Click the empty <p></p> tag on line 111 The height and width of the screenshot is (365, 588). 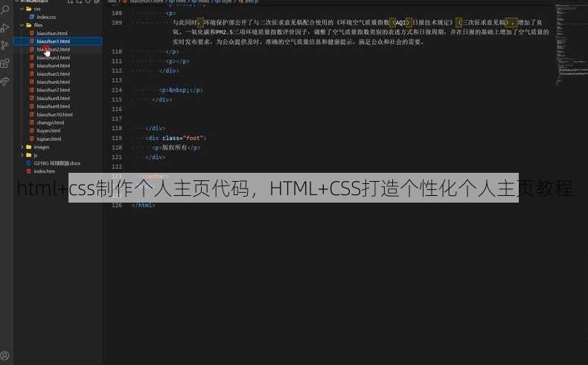(x=178, y=61)
